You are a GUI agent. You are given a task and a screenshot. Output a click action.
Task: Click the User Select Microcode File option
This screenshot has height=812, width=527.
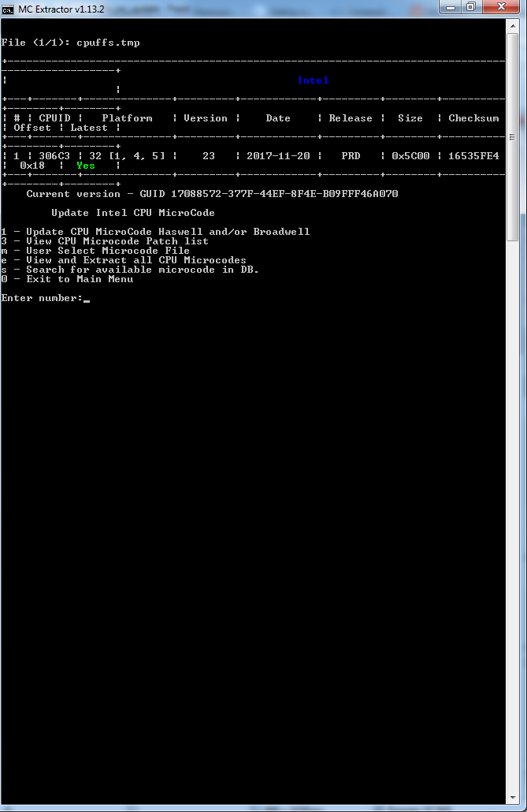[95, 251]
